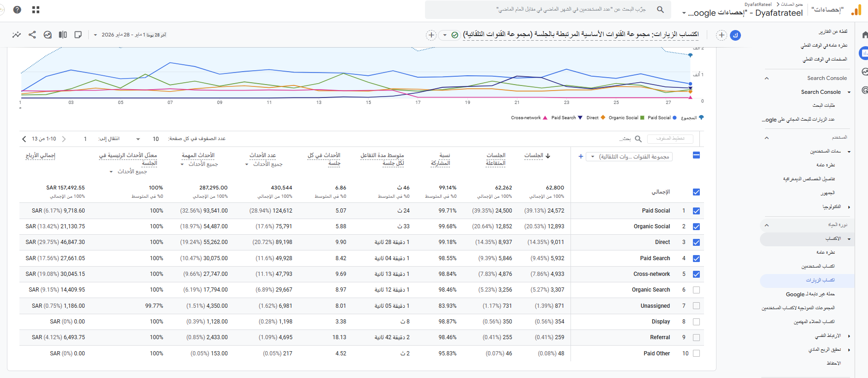Click the blue avatar circle next to report title
The height and width of the screenshot is (378, 868).
735,35
